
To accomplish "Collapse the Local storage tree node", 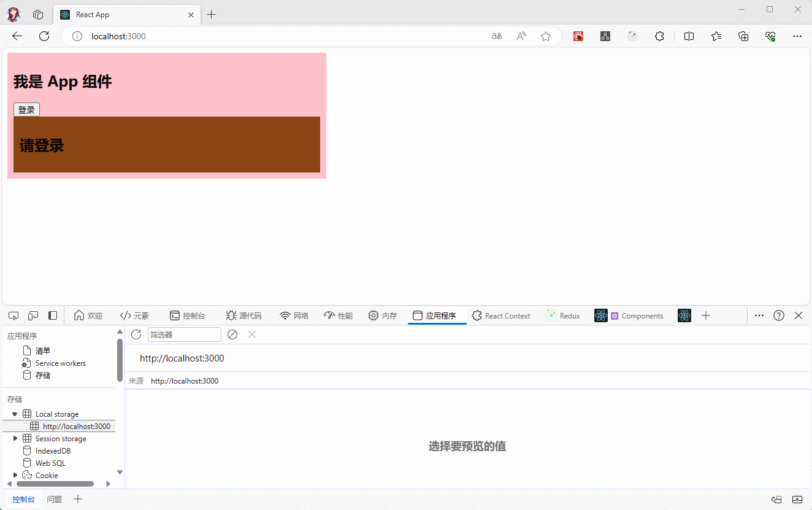I will pos(15,414).
